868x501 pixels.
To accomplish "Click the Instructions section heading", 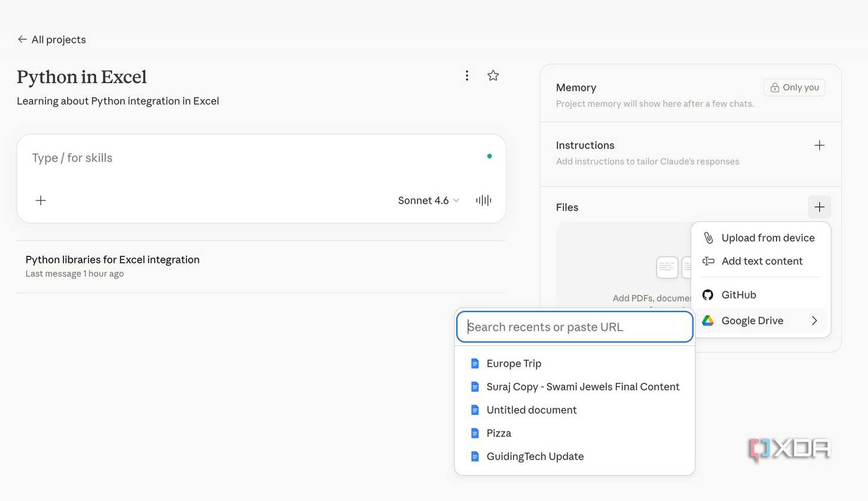I will click(x=585, y=145).
